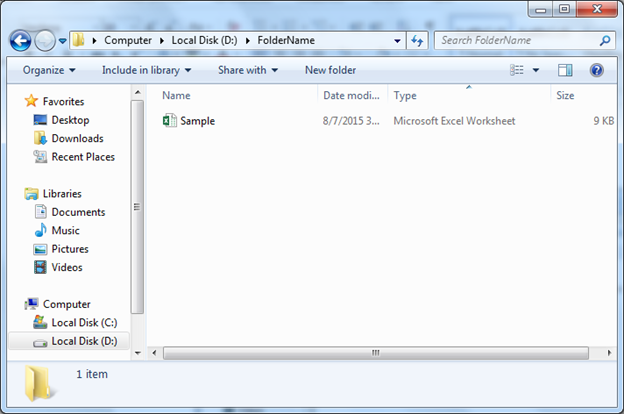Open Recent Places in Favorites
The image size is (624, 414).
point(83,157)
